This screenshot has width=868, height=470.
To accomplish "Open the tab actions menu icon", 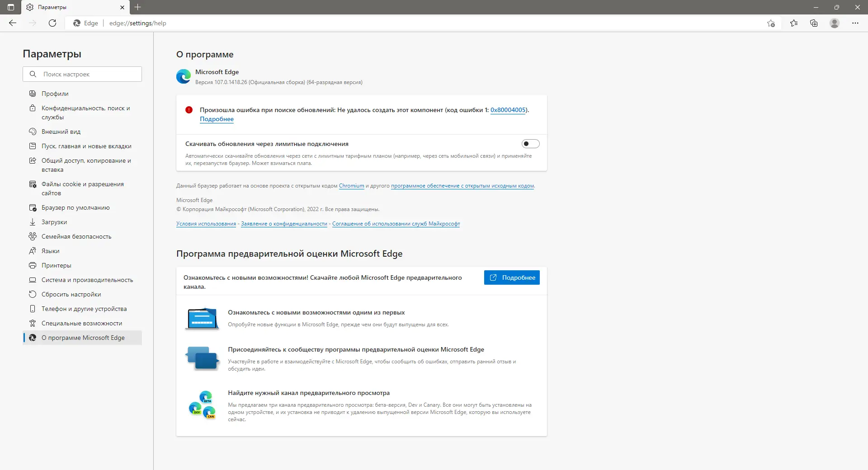I will click(11, 7).
